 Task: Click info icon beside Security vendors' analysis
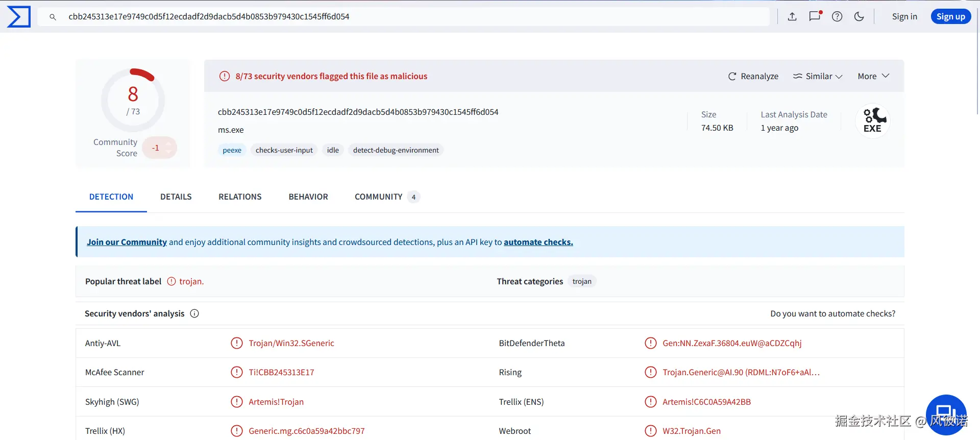(194, 313)
